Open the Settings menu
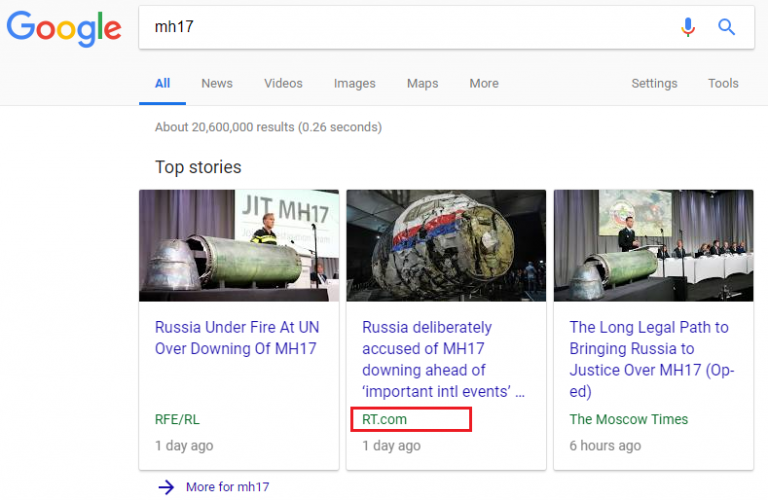The height and width of the screenshot is (500, 768). pyautogui.click(x=654, y=84)
